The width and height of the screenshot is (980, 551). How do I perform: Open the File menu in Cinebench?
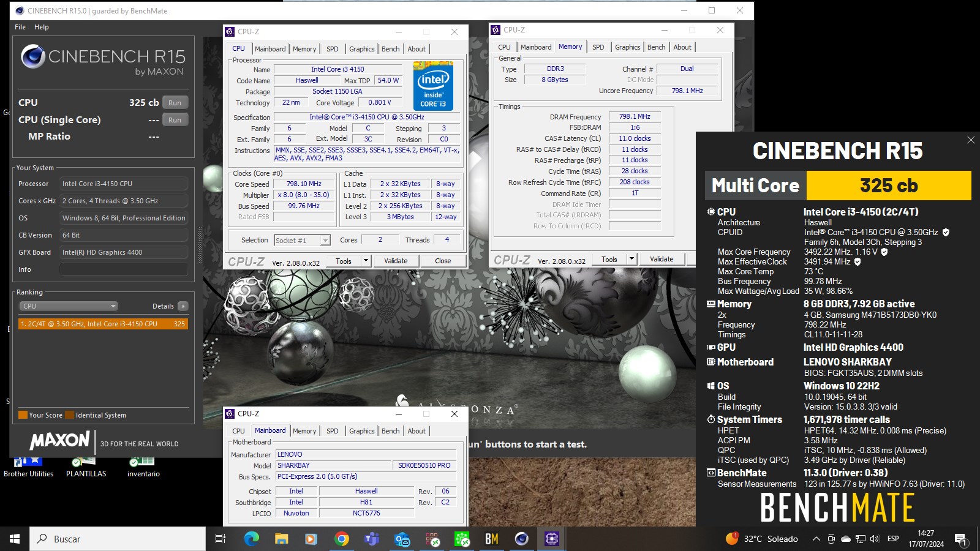point(20,27)
